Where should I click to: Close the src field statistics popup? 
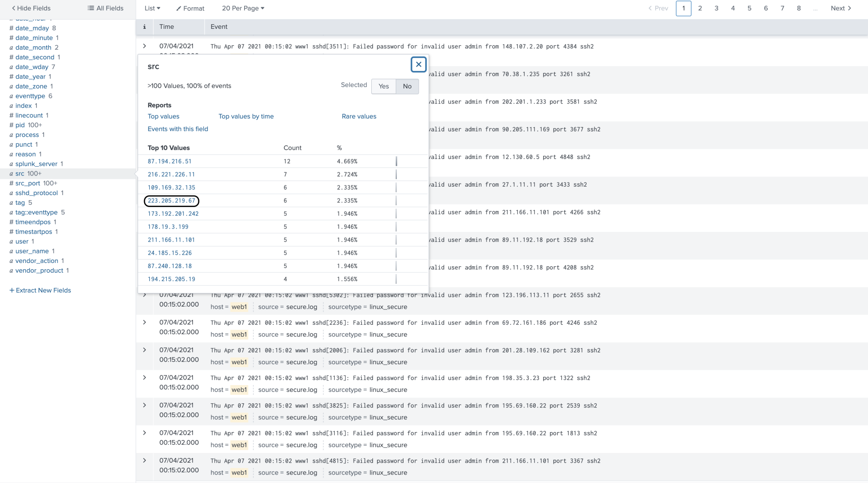tap(418, 64)
